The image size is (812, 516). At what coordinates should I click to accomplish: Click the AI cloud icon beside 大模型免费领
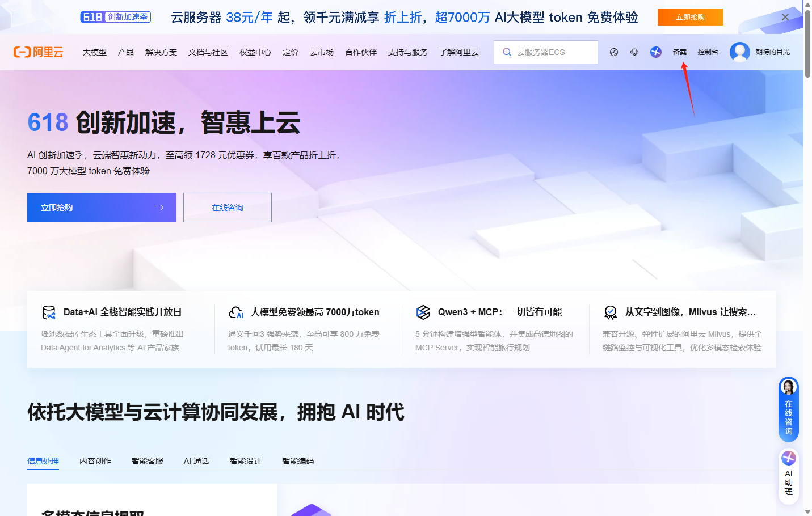click(x=236, y=312)
